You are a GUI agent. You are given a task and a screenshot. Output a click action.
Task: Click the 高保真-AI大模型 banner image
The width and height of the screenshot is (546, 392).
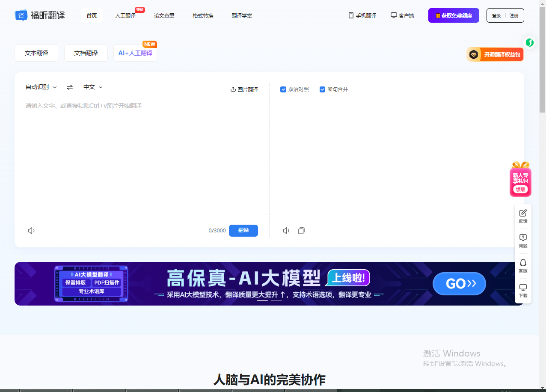click(269, 284)
